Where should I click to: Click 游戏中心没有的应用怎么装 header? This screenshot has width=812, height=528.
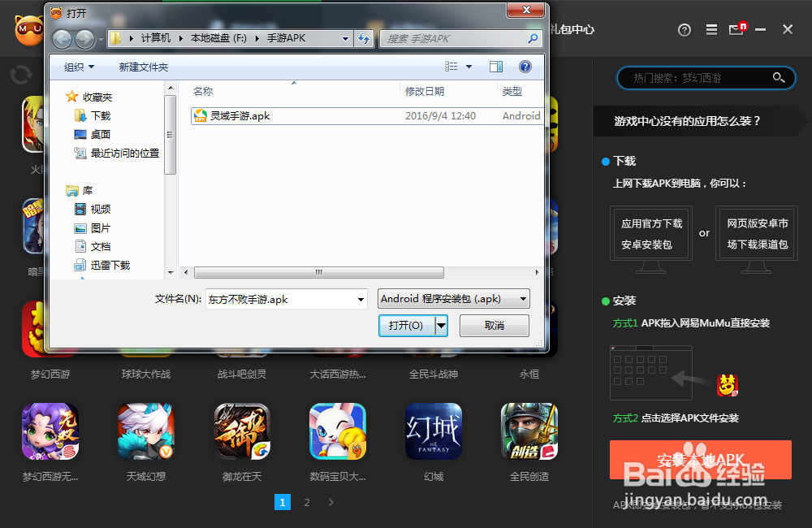point(687,121)
